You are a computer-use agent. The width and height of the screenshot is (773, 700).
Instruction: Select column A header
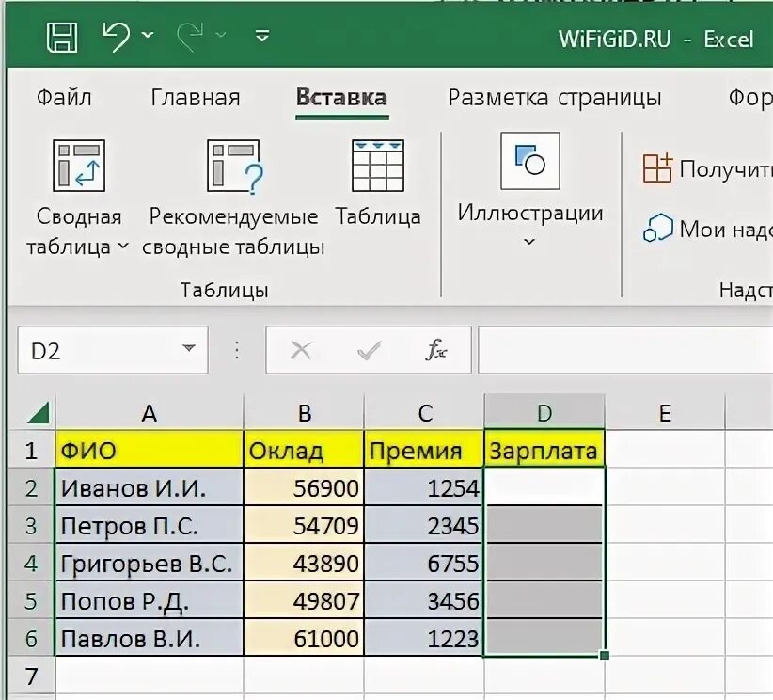(x=150, y=412)
